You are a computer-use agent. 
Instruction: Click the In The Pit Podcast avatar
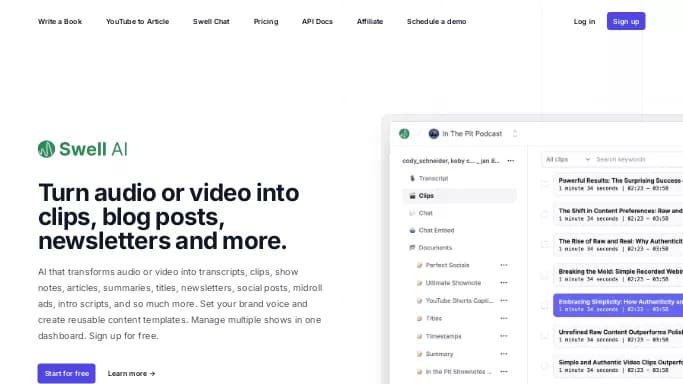[x=433, y=134]
